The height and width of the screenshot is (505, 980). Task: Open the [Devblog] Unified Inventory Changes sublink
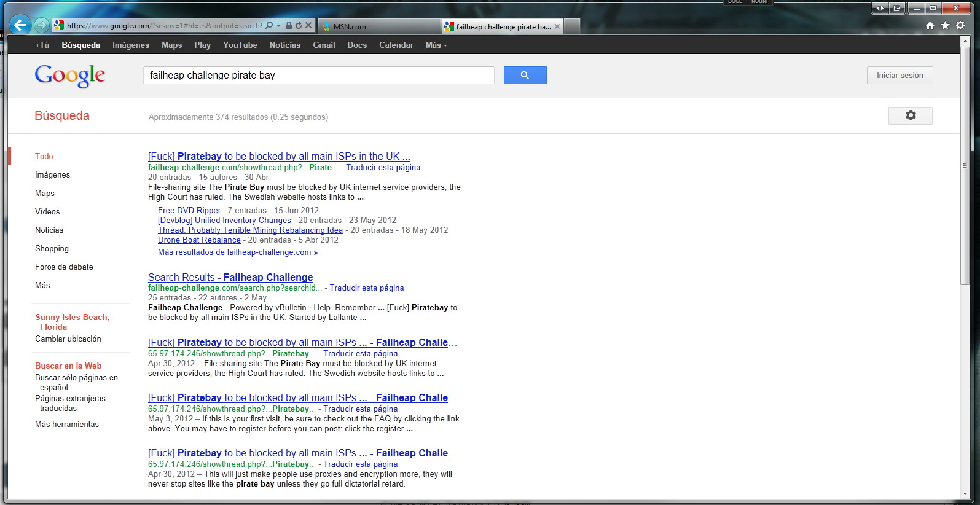(x=224, y=220)
